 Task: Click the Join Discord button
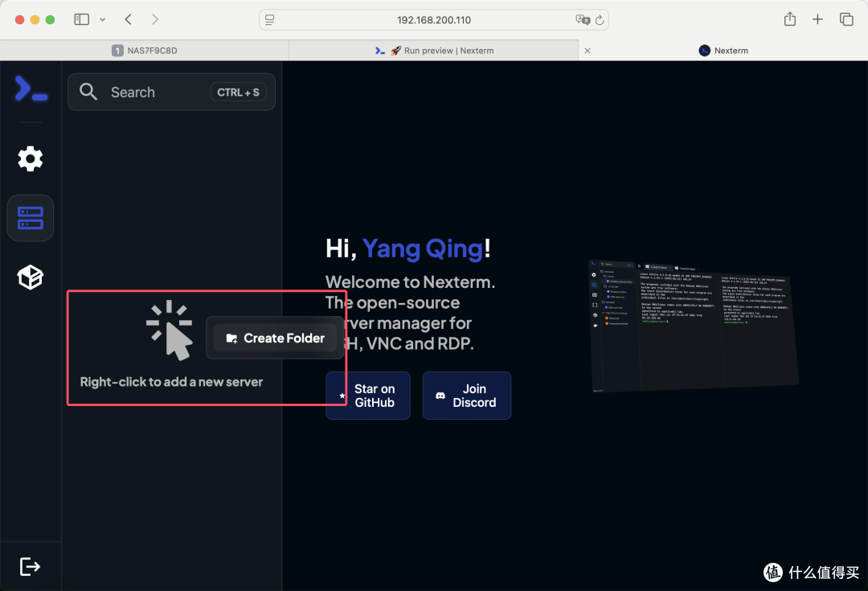point(467,395)
